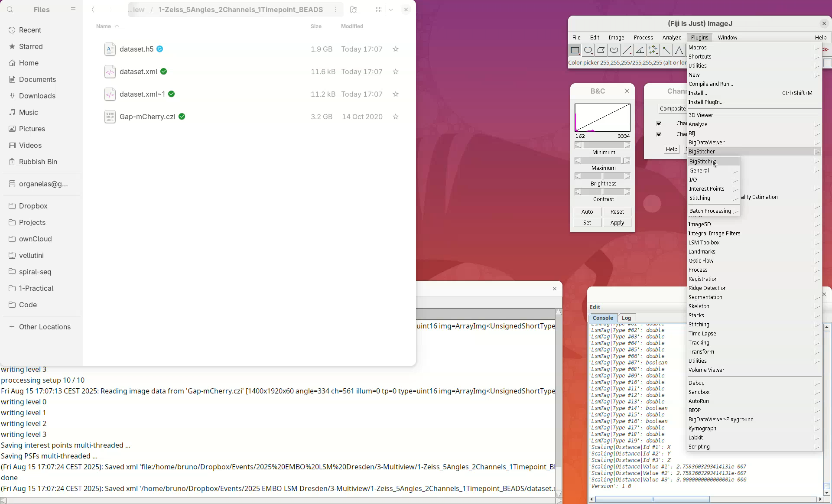The image size is (832, 504).
Task: Select the Wand tracing tool
Action: pos(666,50)
